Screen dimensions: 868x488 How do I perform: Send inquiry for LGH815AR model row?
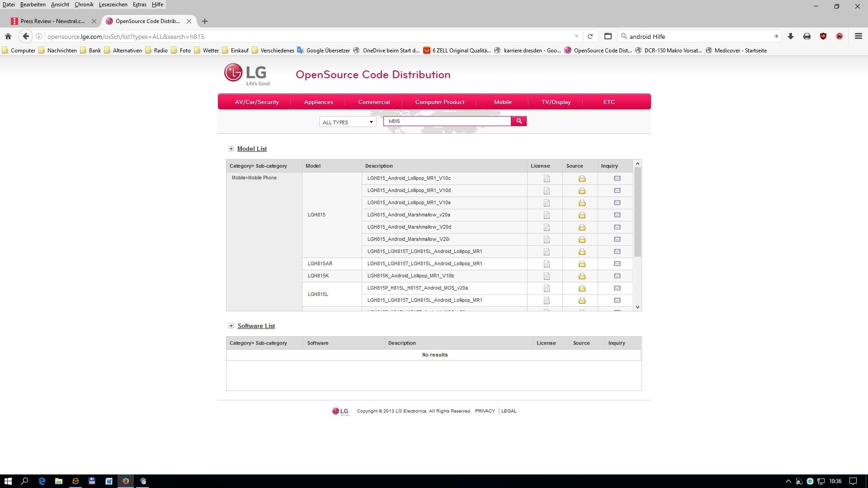617,264
